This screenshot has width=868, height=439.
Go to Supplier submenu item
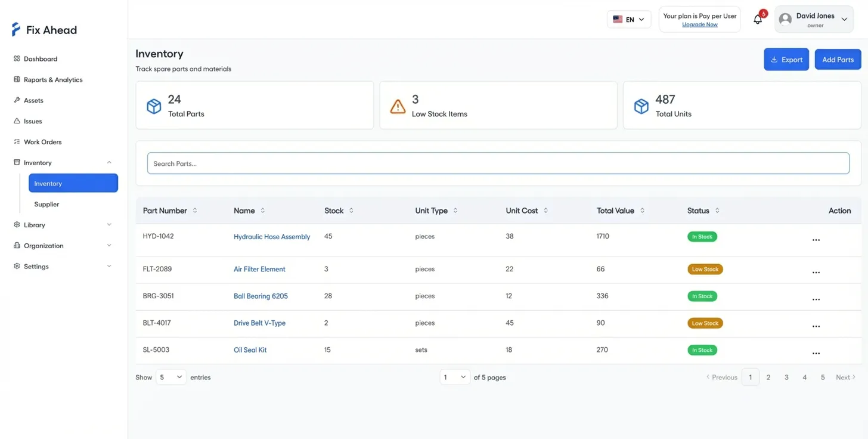tap(46, 204)
